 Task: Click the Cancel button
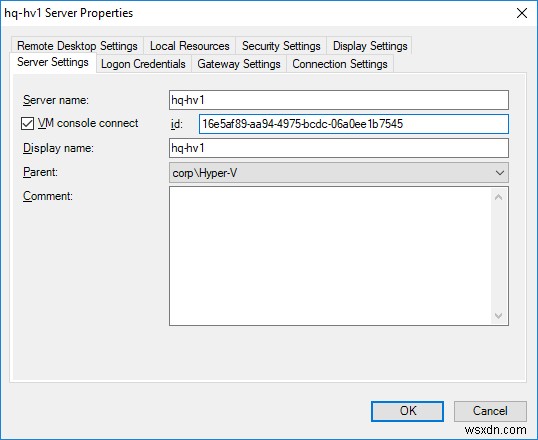pyautogui.click(x=490, y=411)
